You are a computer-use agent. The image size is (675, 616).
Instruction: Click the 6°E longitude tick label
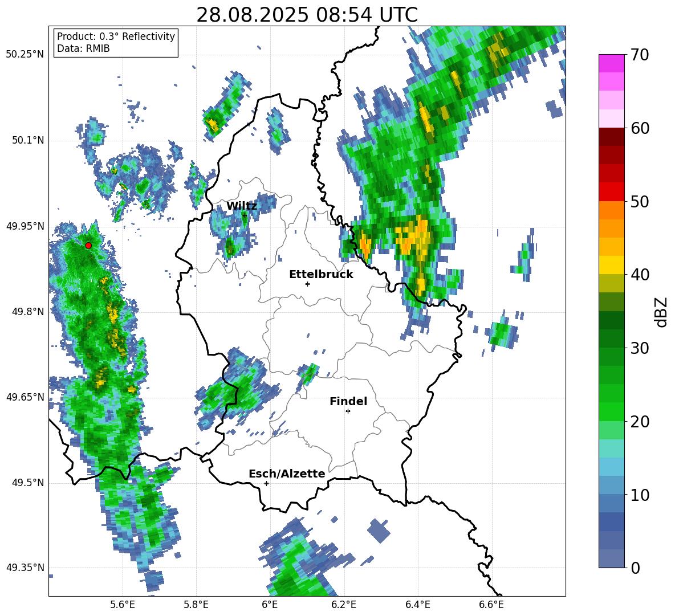(x=270, y=605)
